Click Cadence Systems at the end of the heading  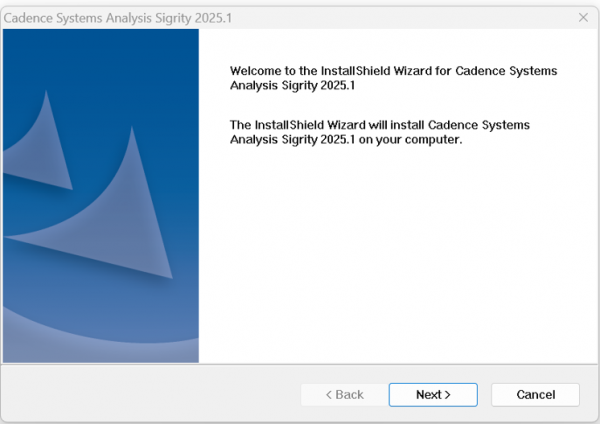[506, 71]
